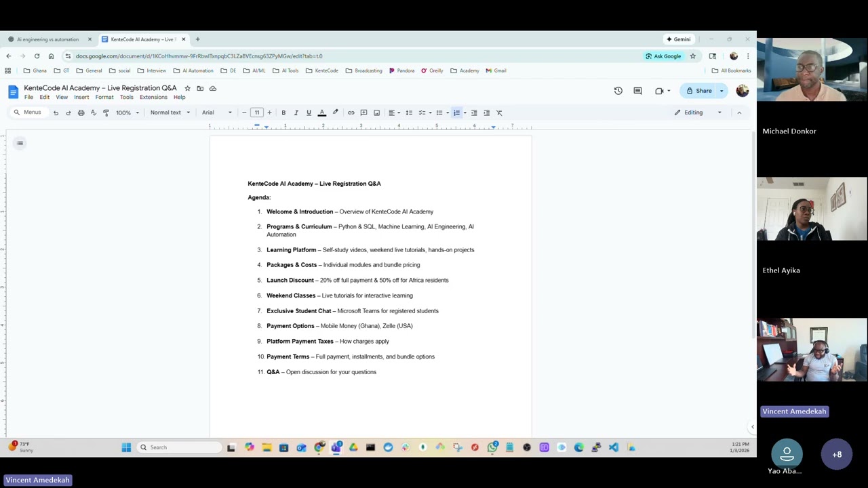Open the Insert menu

81,97
